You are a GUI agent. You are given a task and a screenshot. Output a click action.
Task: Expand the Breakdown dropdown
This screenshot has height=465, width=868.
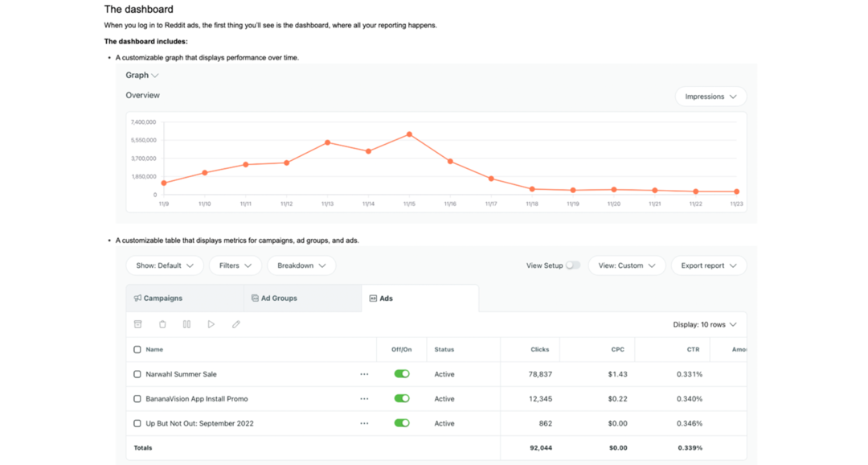[301, 265]
